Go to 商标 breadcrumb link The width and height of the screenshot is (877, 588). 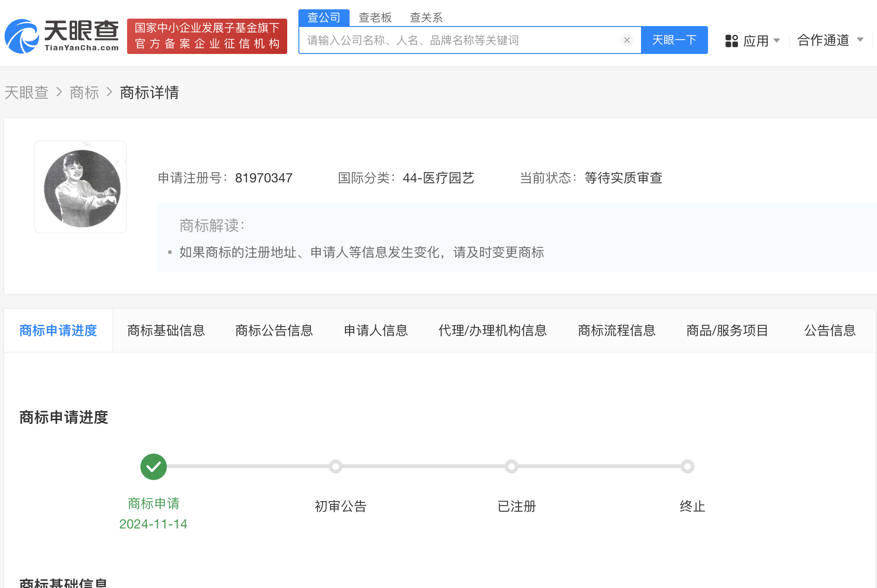click(x=84, y=93)
